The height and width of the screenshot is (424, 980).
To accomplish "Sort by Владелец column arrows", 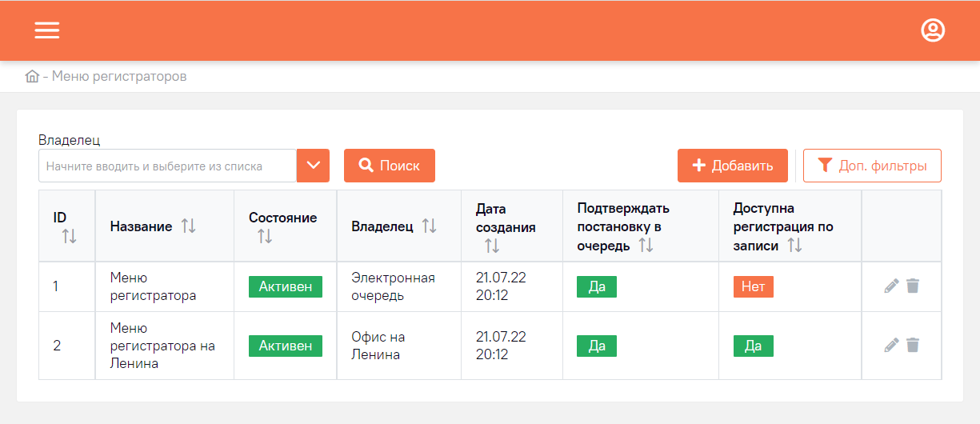I will pyautogui.click(x=429, y=226).
